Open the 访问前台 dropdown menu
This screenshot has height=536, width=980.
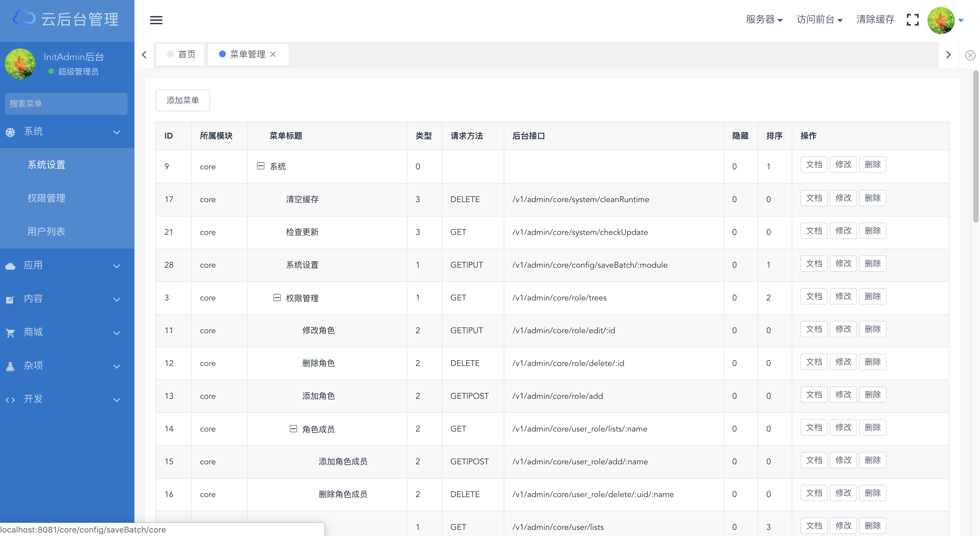[x=820, y=19]
